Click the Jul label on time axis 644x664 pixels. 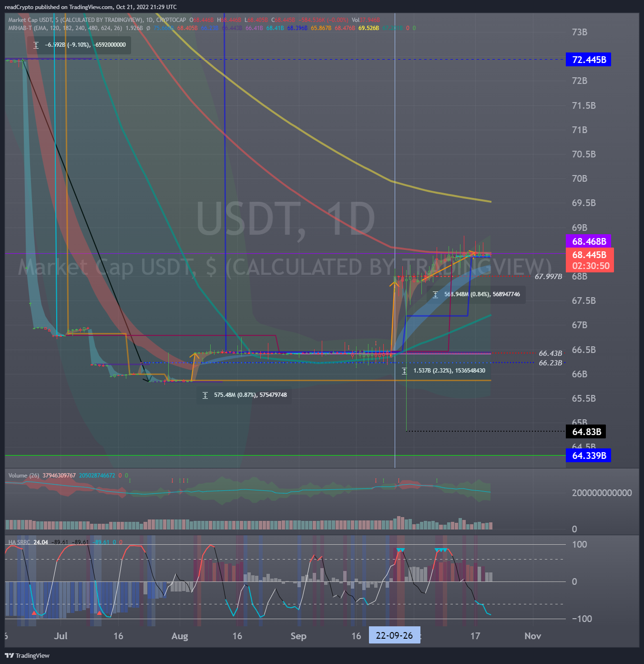tap(61, 636)
